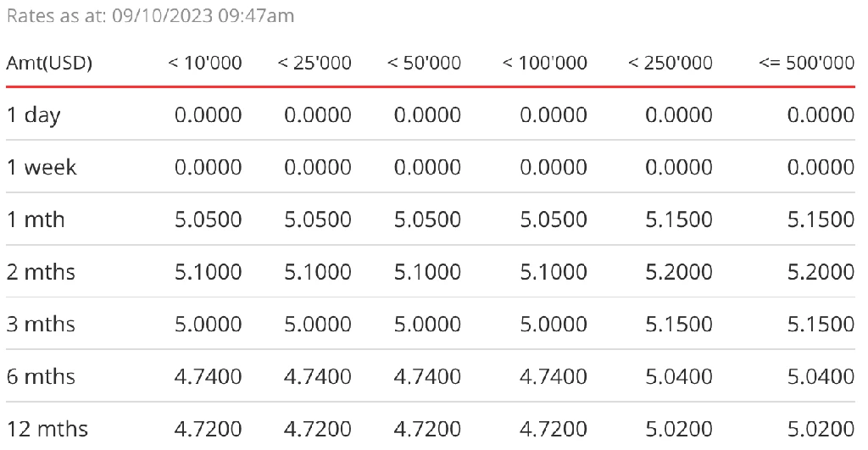Click the 'Rates as at' timestamp text
Image resolution: width=868 pixels, height=450 pixels.
(x=150, y=15)
